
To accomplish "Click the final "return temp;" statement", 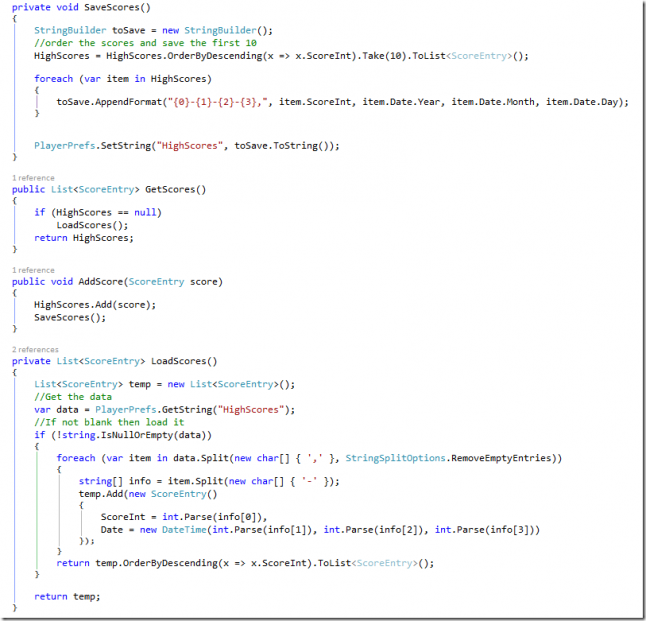I will coord(67,596).
